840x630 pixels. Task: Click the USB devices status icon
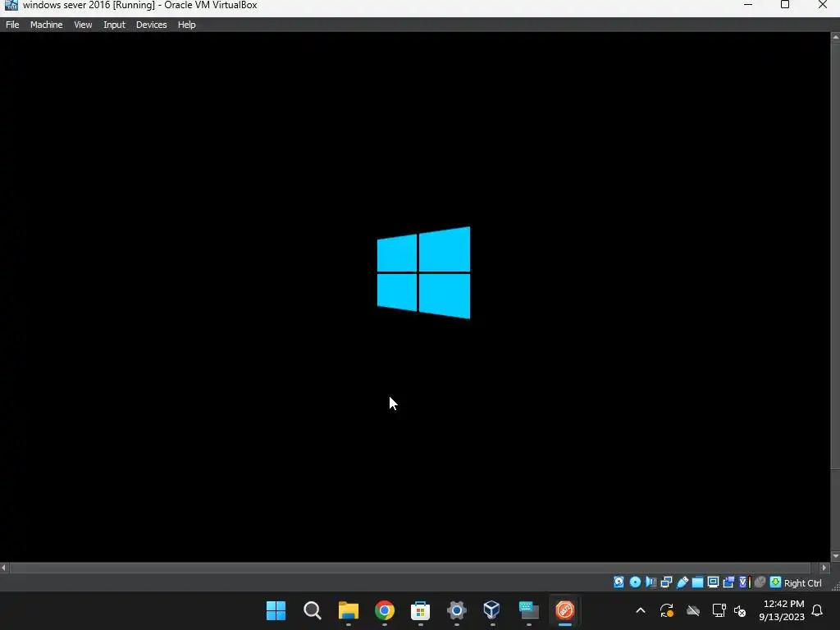(682, 582)
